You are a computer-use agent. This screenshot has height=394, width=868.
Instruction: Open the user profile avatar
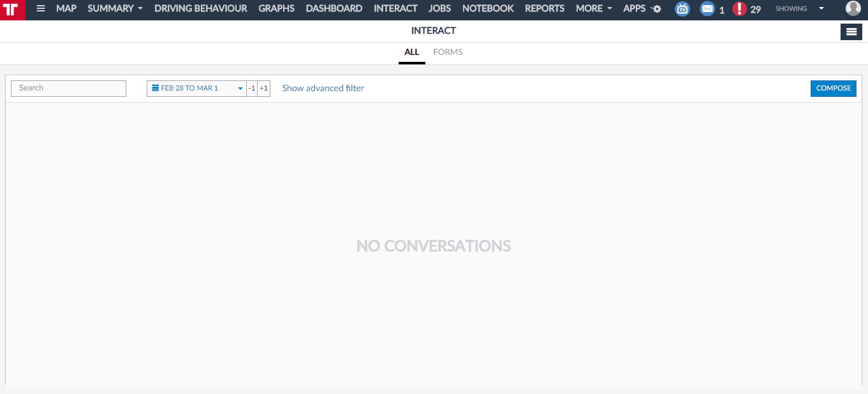[853, 8]
